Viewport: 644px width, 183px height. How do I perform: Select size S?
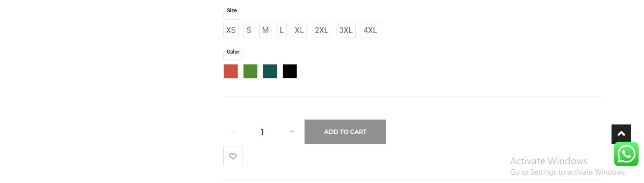pyautogui.click(x=249, y=30)
